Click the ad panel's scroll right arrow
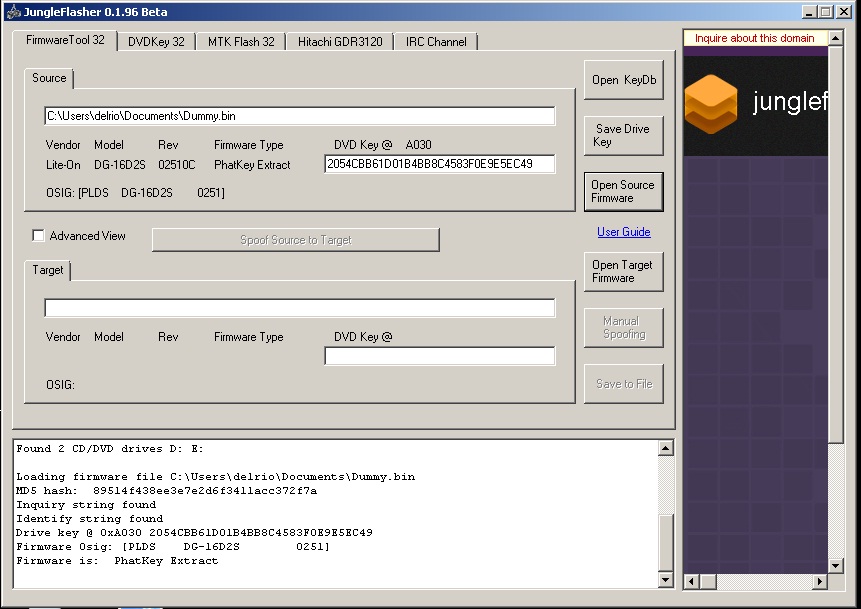Viewport: 861px width, 609px height. 820,581
